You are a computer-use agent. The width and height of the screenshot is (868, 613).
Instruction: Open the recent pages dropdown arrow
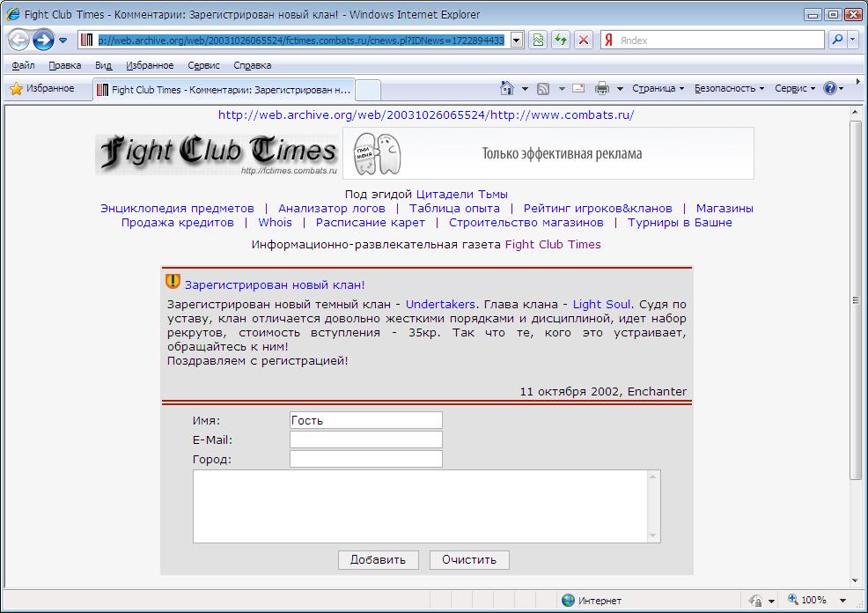coord(63,41)
